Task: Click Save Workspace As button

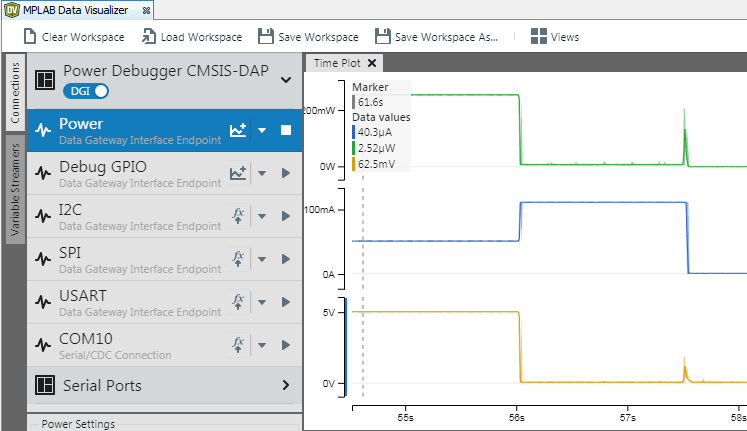Action: (436, 37)
